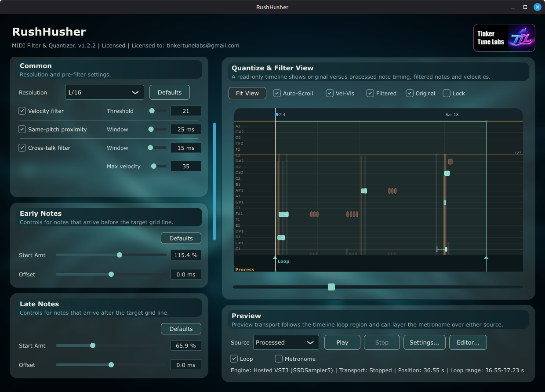The image size is (545, 392).
Task: Click the left panel vertical scrollbar
Action: pos(214,181)
